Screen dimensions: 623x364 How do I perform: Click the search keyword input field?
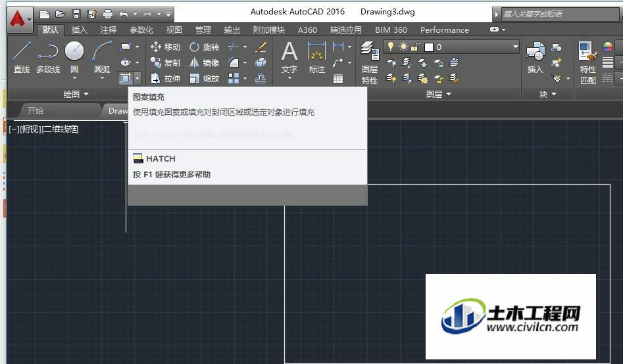559,14
